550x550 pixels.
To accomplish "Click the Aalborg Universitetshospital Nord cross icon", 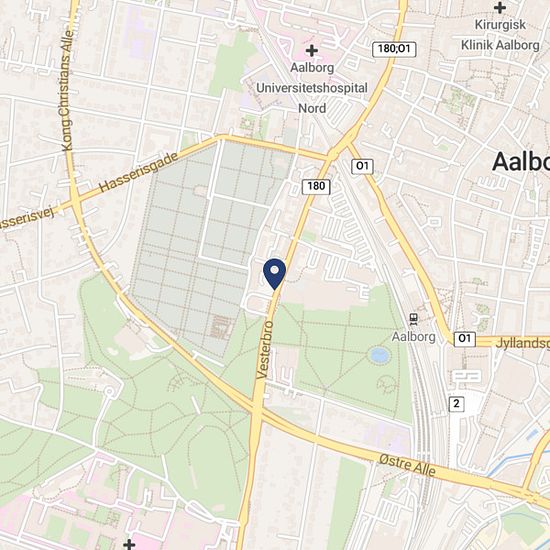I will pos(311,51).
